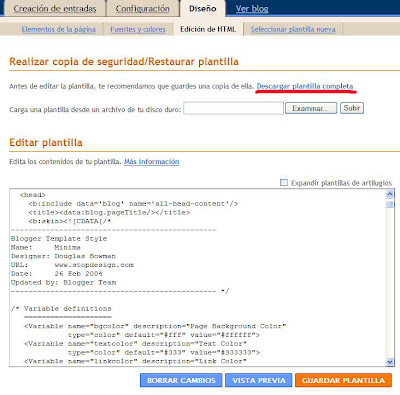Click the linkcolor Variable line
The image size is (400, 395).
135,361
